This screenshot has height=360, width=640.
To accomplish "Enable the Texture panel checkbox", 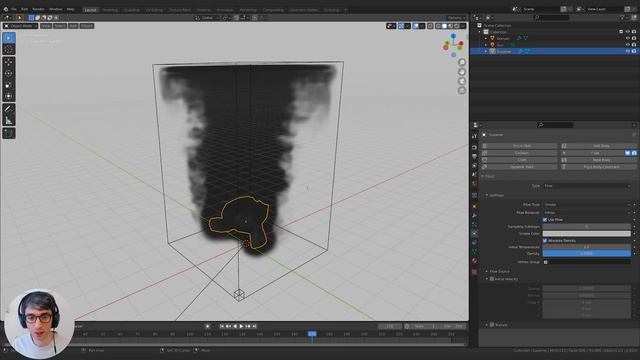I will pos(492,324).
